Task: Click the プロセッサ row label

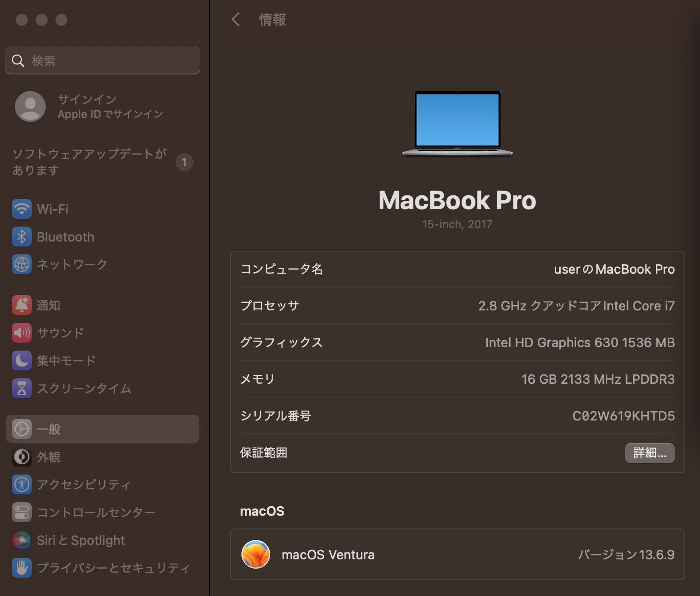Action: pyautogui.click(x=270, y=306)
